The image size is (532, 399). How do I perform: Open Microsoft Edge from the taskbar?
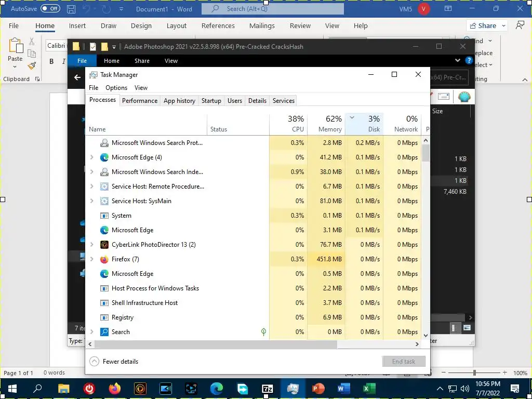point(217,389)
